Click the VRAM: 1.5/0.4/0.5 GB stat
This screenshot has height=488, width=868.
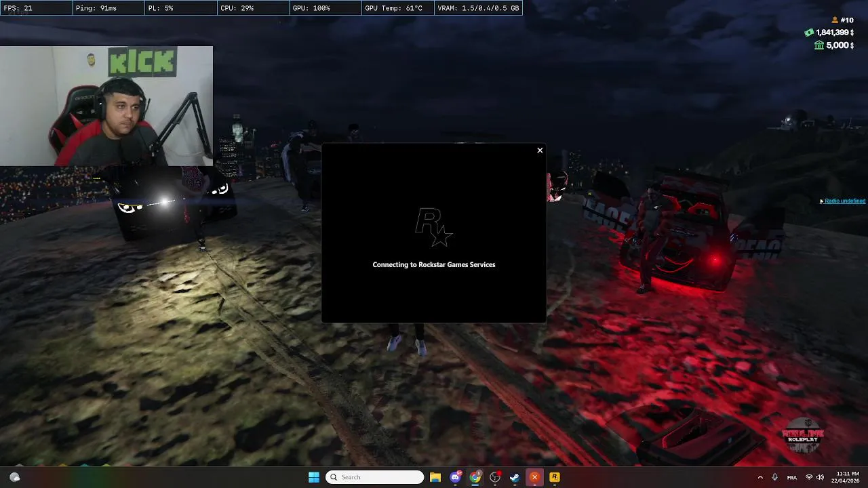point(478,8)
